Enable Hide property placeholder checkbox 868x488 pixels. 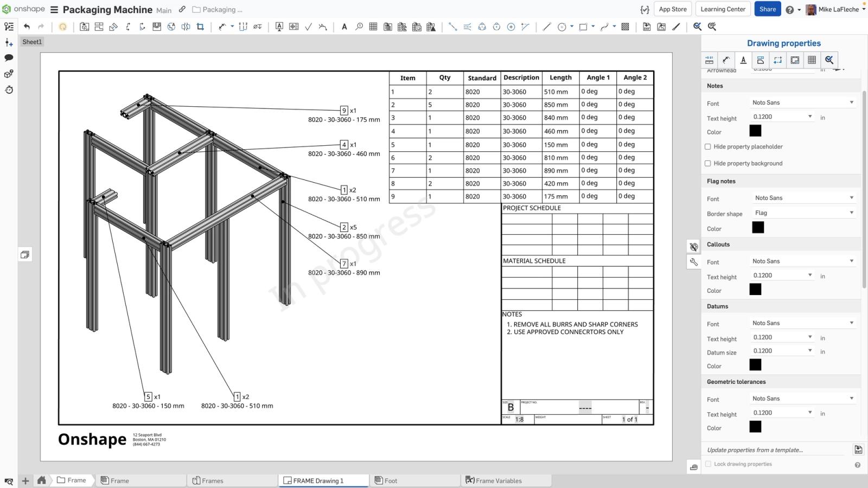[x=708, y=146]
